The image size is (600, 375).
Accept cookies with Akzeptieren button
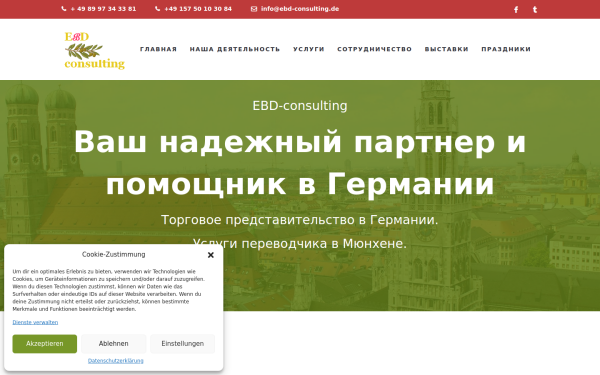pos(44,344)
